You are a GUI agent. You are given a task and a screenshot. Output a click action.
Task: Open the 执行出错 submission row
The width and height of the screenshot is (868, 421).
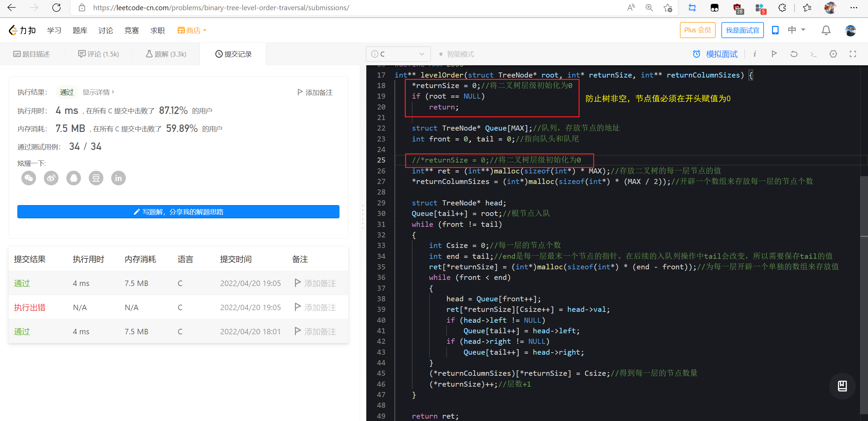[30, 307]
